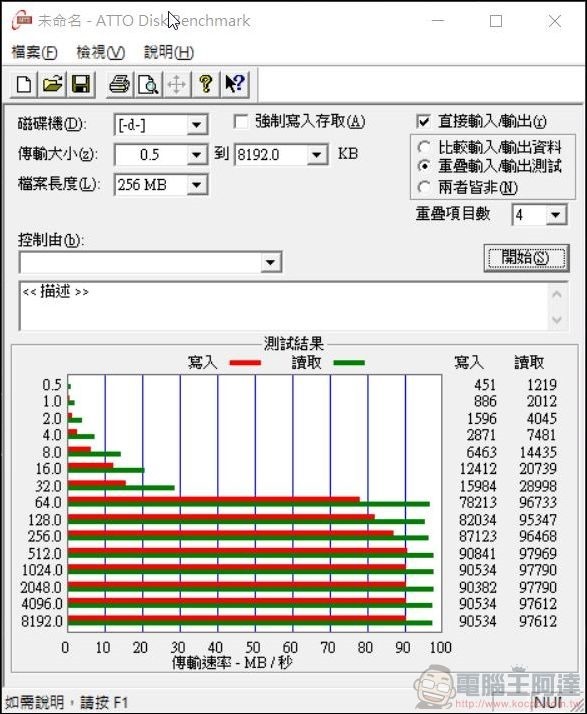The width and height of the screenshot is (587, 714).
Task: Click the write value 15984
Action: click(x=477, y=486)
